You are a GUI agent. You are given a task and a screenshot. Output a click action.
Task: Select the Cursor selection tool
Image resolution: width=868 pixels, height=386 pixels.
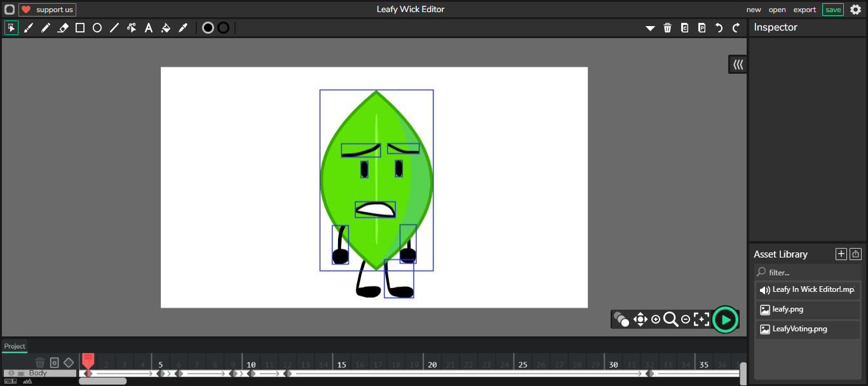pos(11,28)
